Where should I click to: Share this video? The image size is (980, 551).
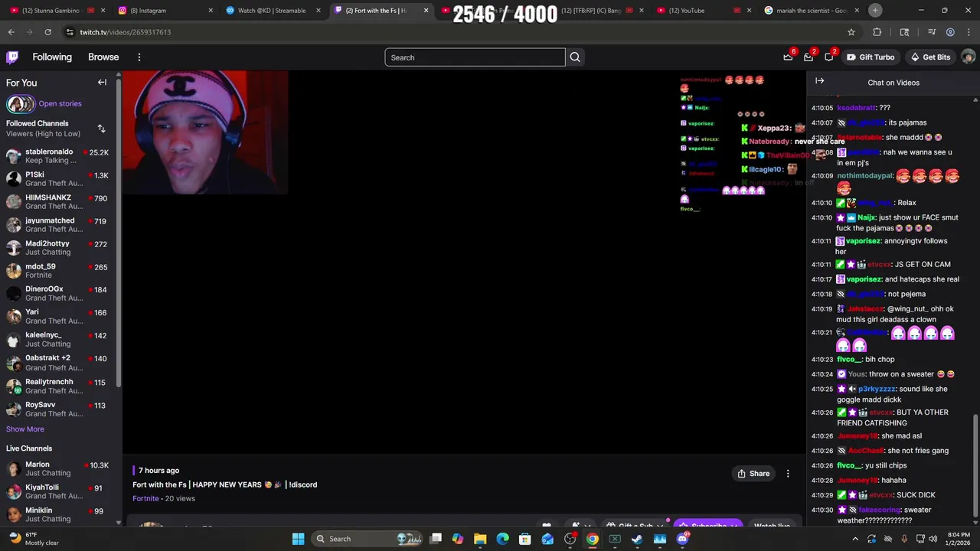click(753, 474)
